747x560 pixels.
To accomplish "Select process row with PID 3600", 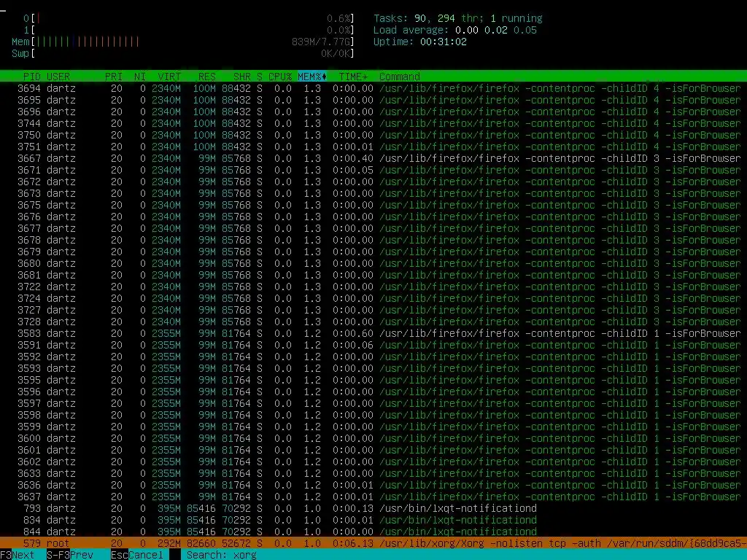I will coord(373,438).
